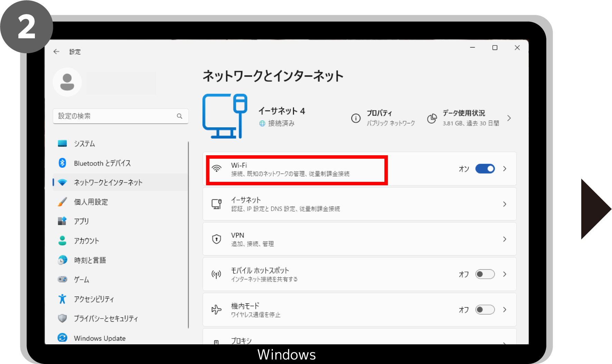Click the VPN shield icon
This screenshot has height=364, width=612.
[x=217, y=239]
